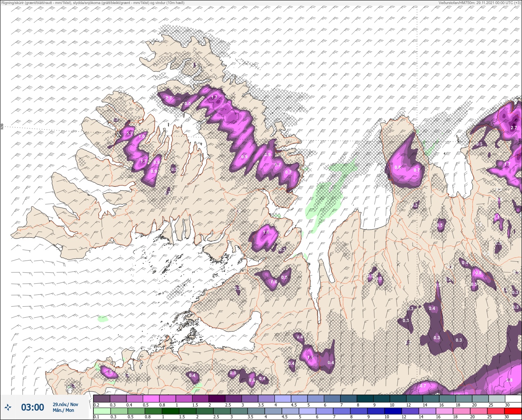Click the 03:00 forecast time label
Image resolution: width=522 pixels, height=420 pixels.
coord(33,407)
